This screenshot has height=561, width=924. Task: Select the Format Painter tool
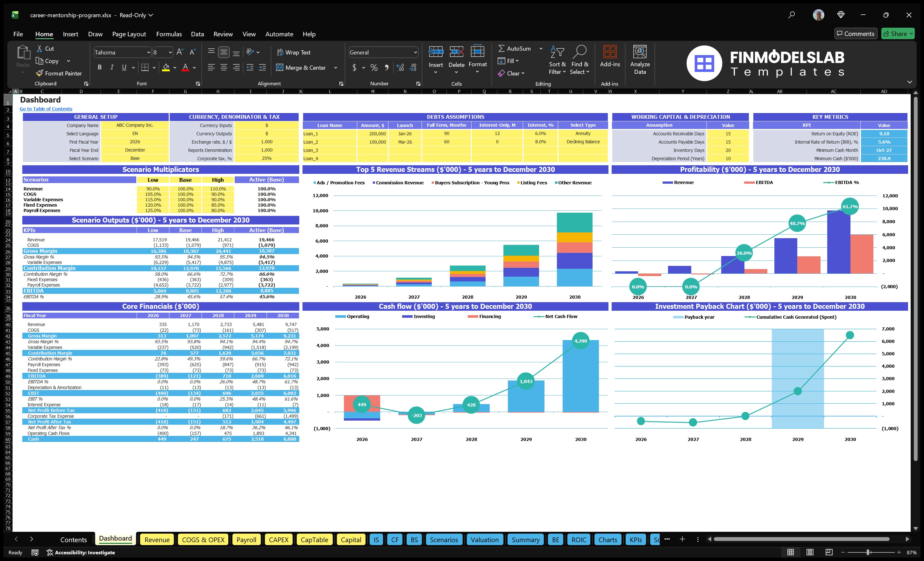pos(59,73)
